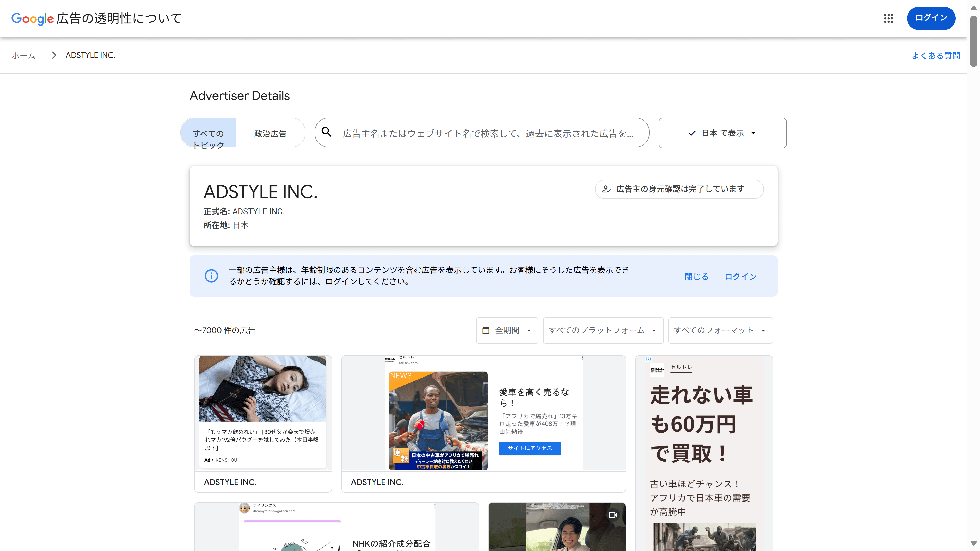Screen dimensions: 980x551
Task: Open the African mechanic NEWS ad image
Action: pyautogui.click(x=438, y=421)
